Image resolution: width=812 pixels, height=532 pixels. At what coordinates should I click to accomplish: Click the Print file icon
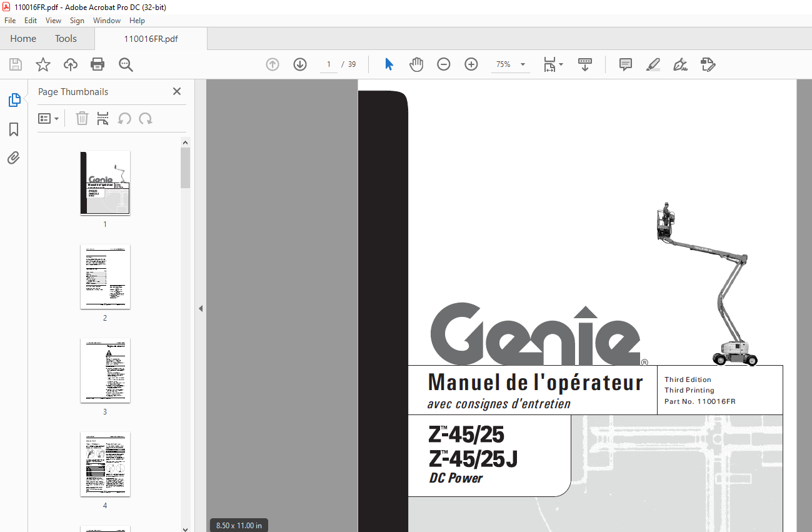98,64
